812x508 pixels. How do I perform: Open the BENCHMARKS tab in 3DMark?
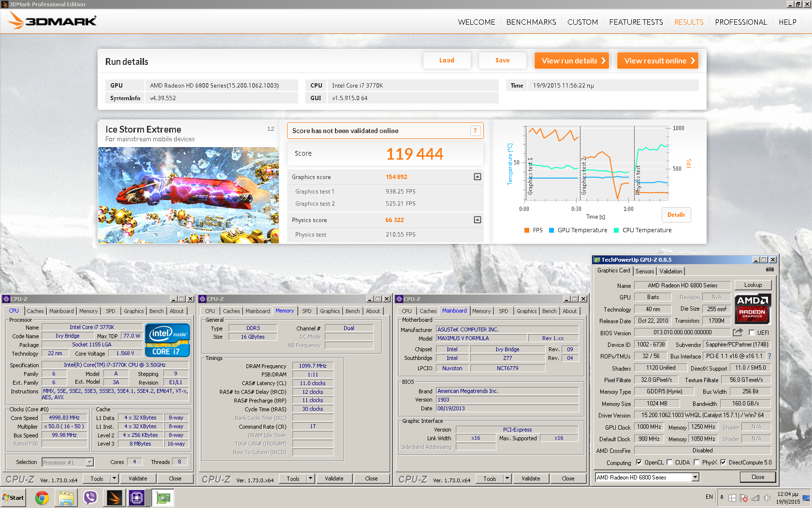(x=531, y=22)
